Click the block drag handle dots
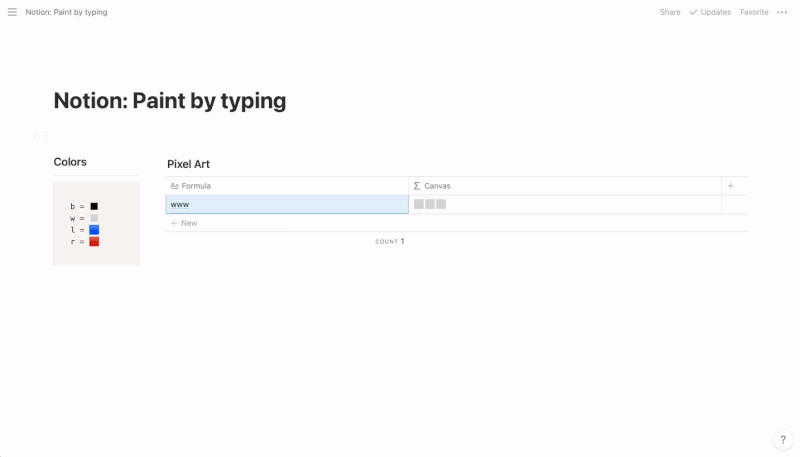800x457 pixels. [46, 136]
